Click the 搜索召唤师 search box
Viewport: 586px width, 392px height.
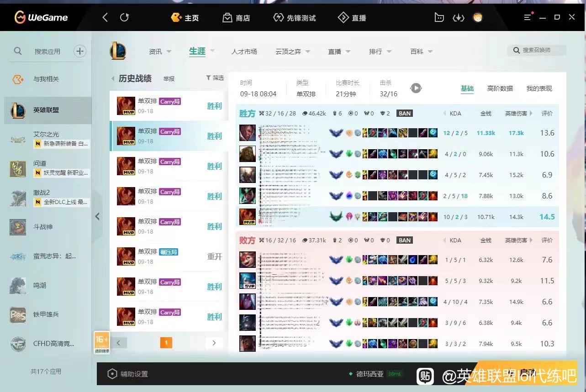click(537, 50)
